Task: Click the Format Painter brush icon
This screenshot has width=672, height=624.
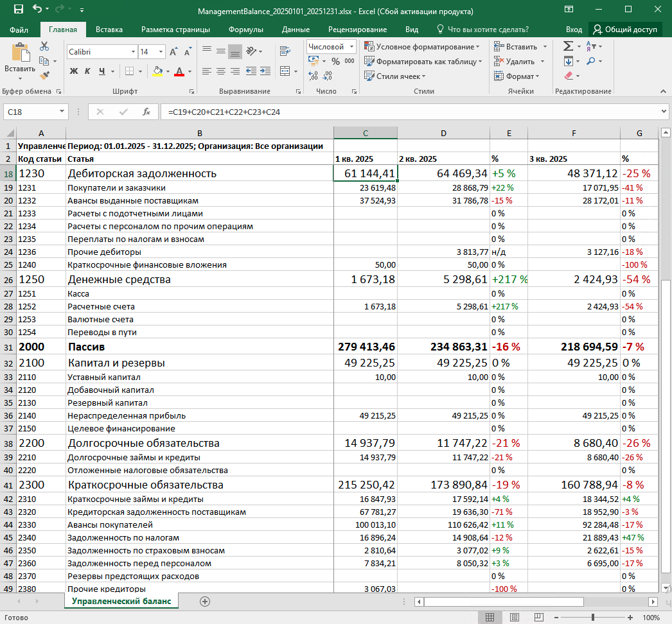Action: pos(44,76)
